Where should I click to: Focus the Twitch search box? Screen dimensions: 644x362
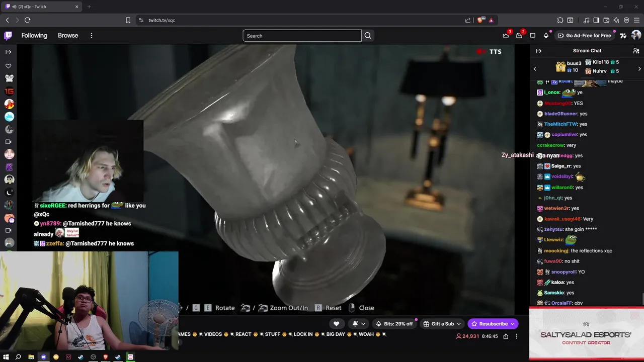302,36
